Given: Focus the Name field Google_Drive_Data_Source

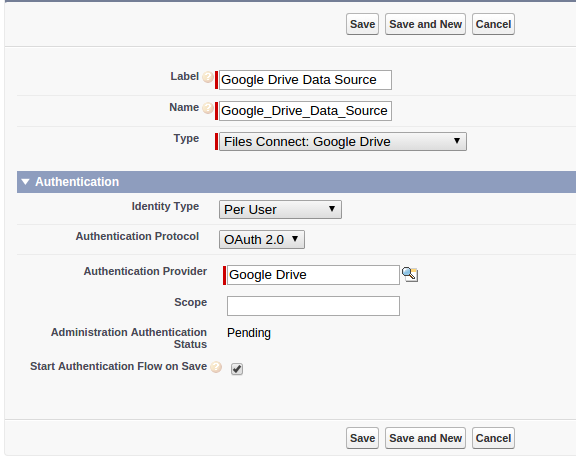Looking at the screenshot, I should [x=305, y=111].
